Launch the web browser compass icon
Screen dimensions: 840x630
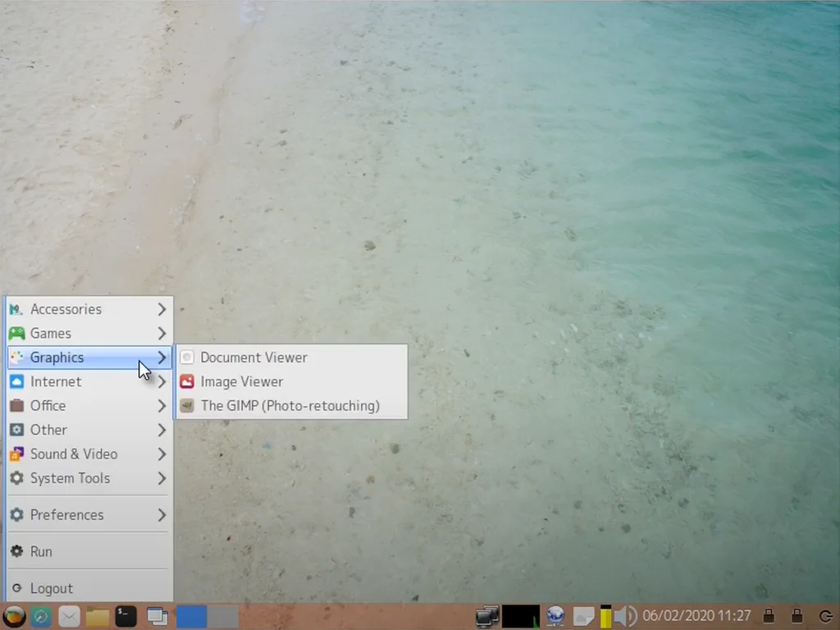click(x=41, y=616)
